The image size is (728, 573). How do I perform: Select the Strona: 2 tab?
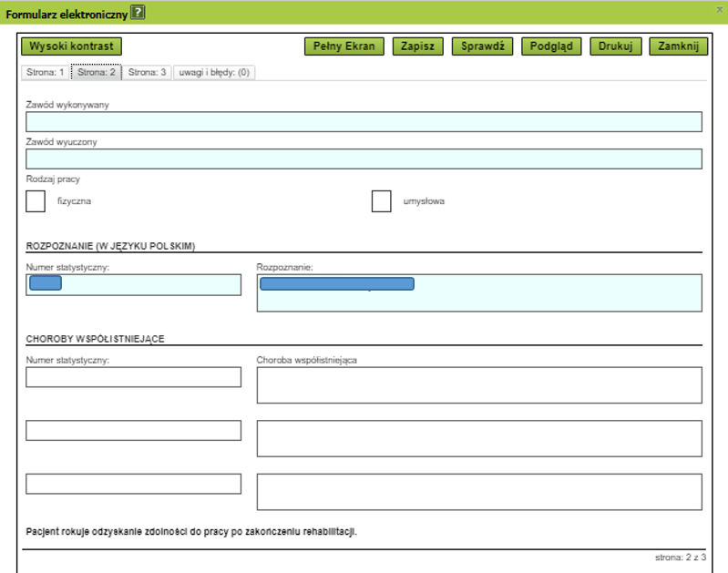(97, 72)
